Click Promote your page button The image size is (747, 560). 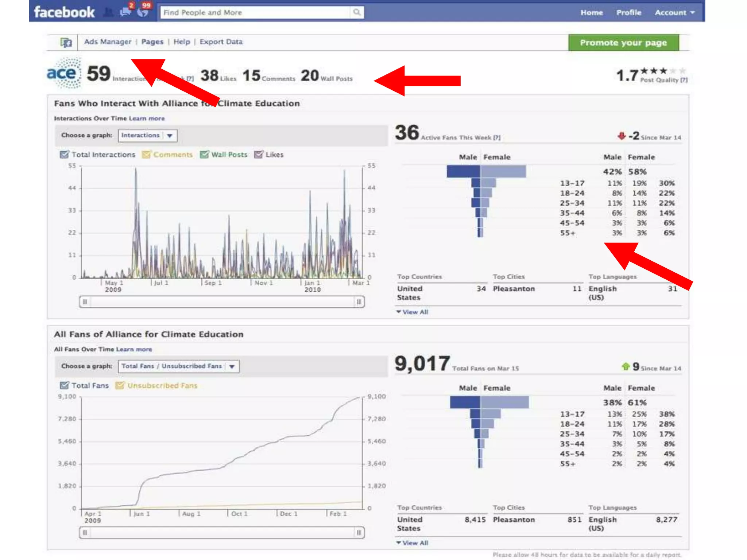click(624, 43)
